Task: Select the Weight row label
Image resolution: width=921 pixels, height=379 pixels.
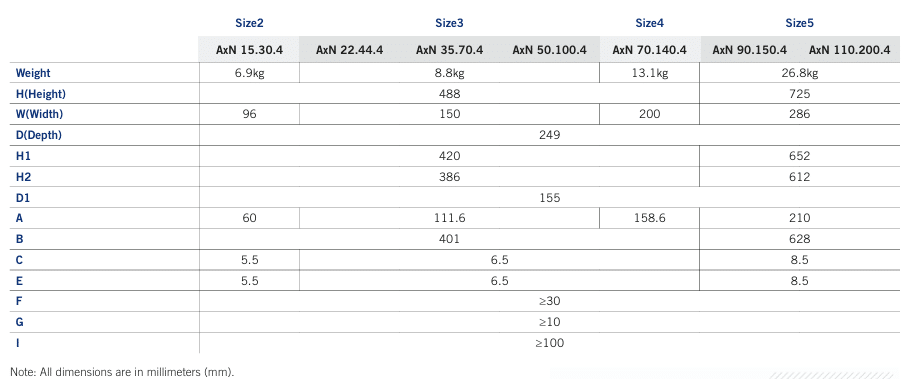Action: [33, 73]
